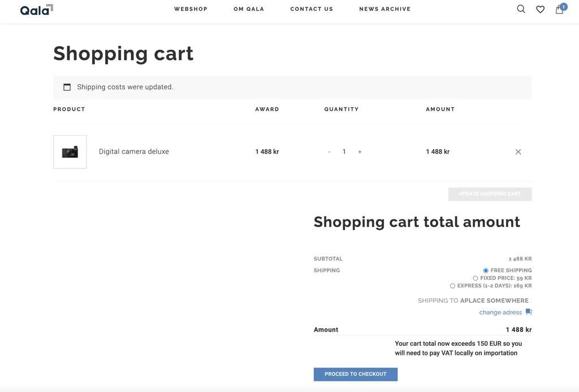Click the quantity value field

(x=344, y=151)
